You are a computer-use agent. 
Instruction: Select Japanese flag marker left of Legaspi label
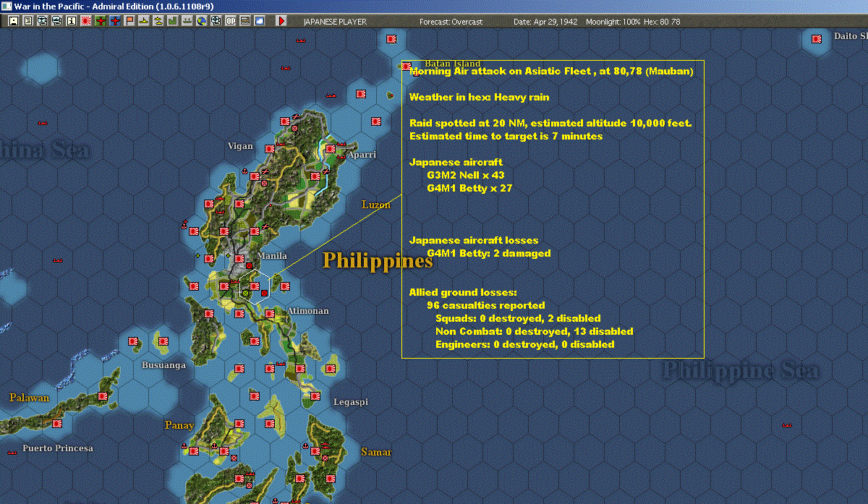click(315, 396)
